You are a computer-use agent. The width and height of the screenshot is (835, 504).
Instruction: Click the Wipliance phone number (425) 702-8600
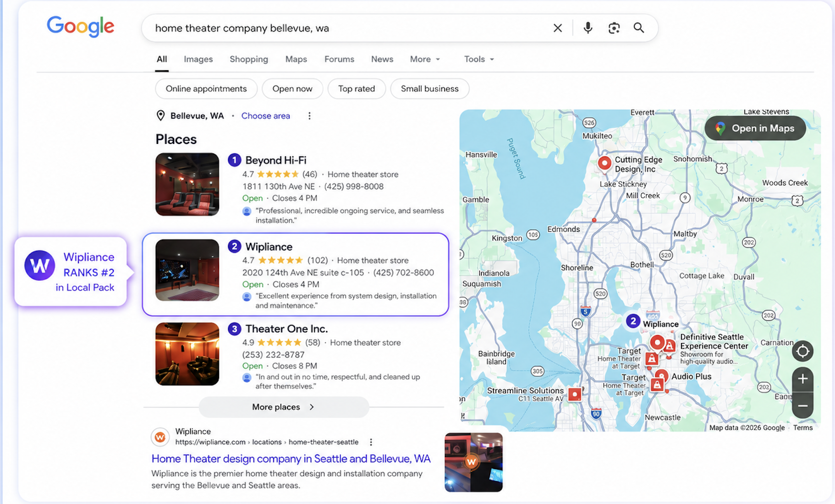[404, 273]
